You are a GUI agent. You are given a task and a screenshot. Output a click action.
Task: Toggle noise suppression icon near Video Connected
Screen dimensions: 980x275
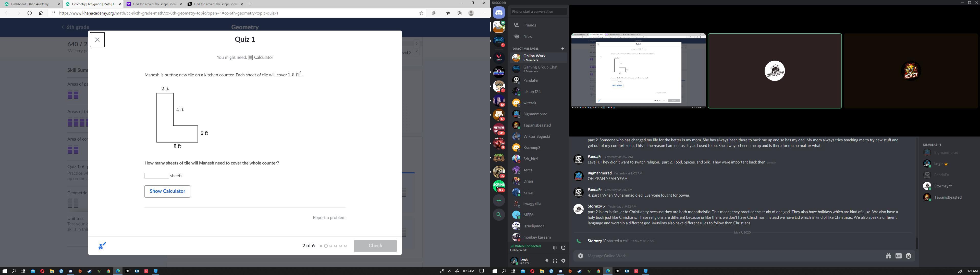pos(555,248)
